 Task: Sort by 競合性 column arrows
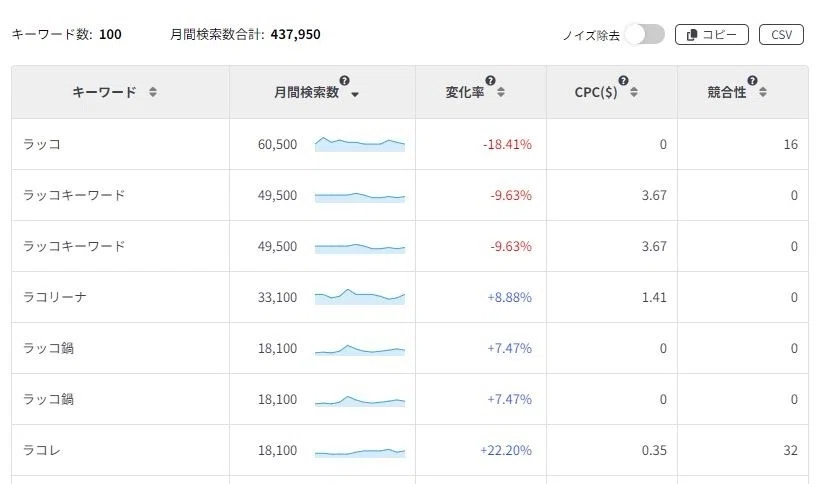click(763, 92)
